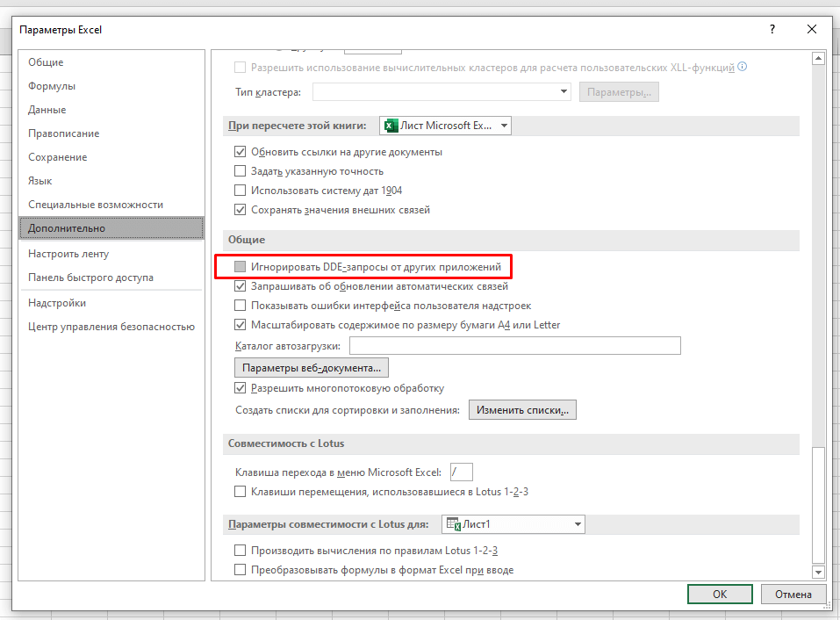Enable Показывать ошибки интерфейса пользователя надстроек

click(240, 306)
